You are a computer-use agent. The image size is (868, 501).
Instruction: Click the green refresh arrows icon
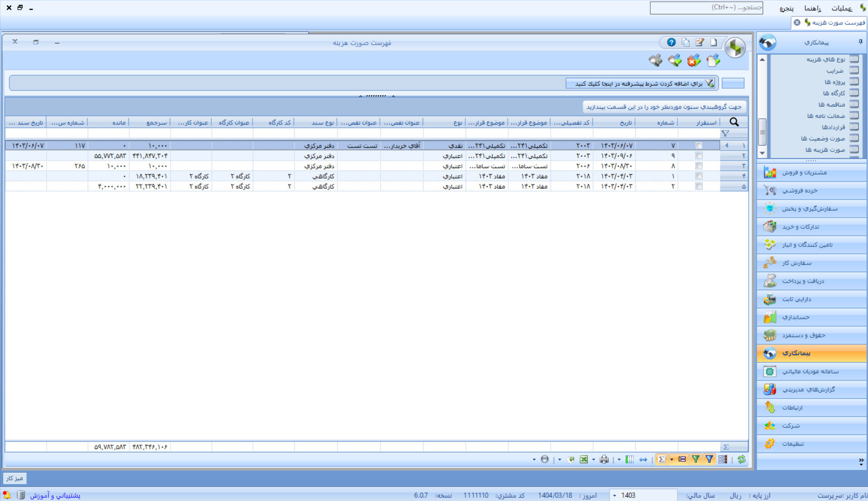(741, 459)
